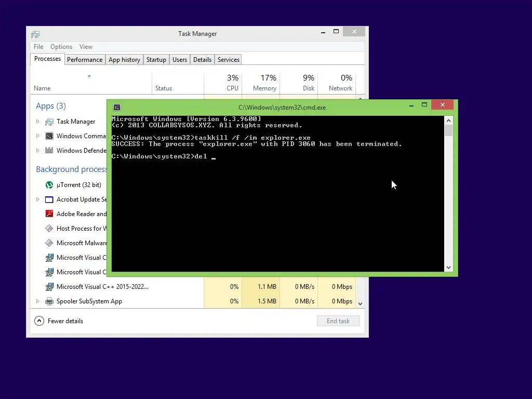
Task: Select the Microsoft Malware process icon
Action: [49, 243]
